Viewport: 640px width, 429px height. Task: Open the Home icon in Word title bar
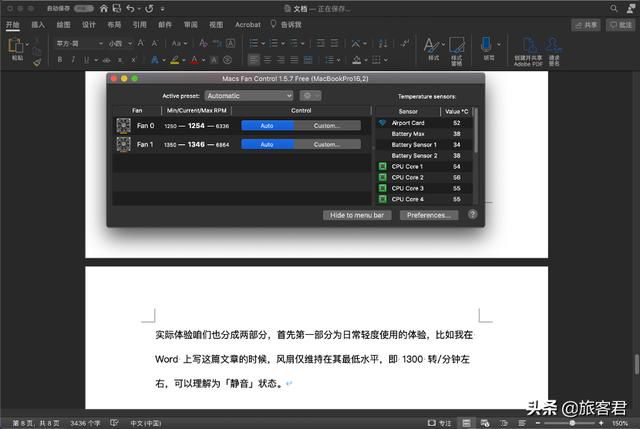104,8
